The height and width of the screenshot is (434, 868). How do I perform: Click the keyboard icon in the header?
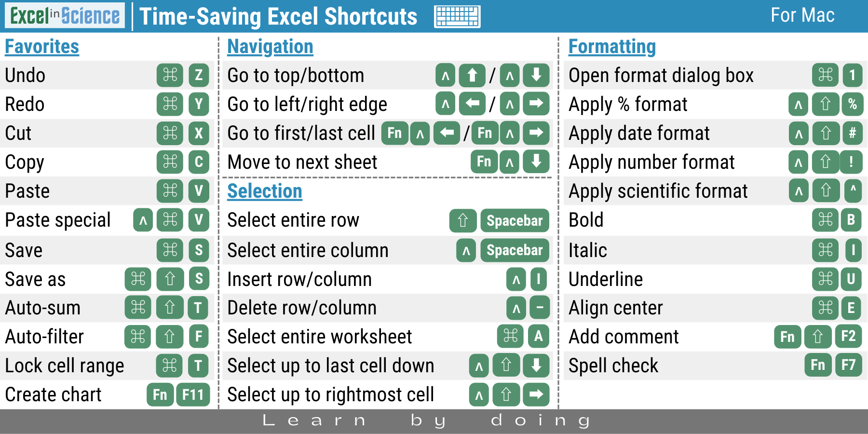[x=457, y=16]
